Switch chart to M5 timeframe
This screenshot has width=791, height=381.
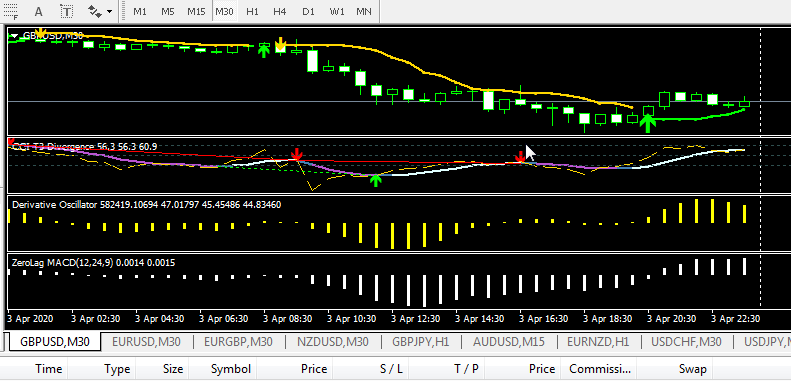[167, 11]
